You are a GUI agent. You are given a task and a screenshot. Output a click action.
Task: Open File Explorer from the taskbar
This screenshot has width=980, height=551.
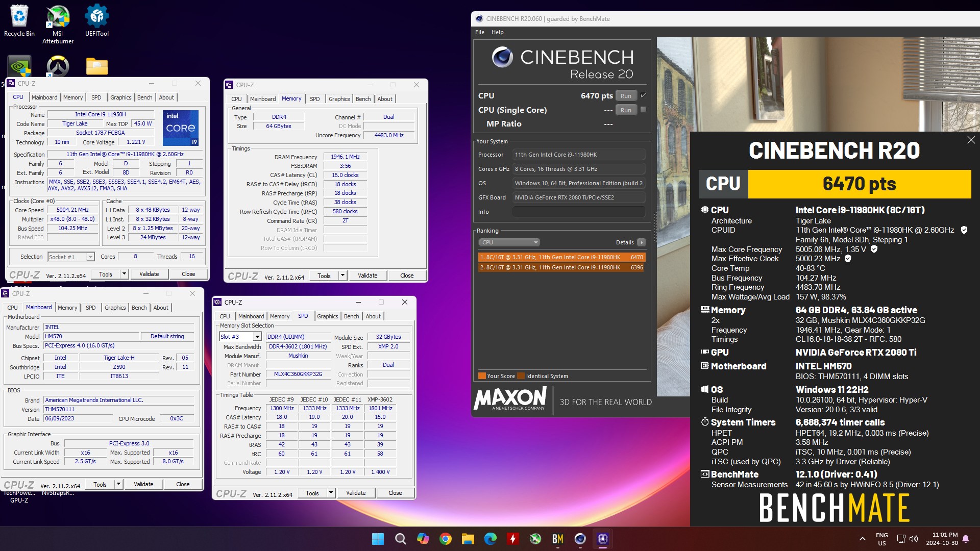[x=468, y=539]
